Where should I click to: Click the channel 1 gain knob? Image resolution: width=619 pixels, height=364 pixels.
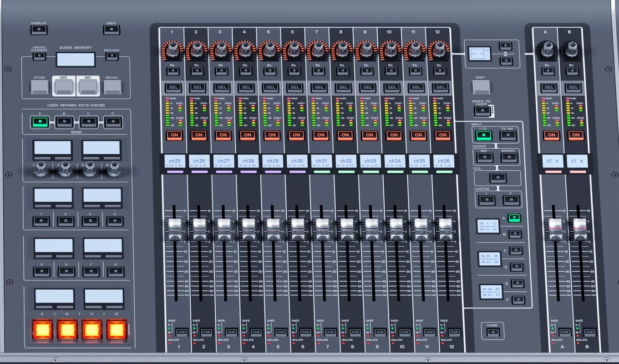172,49
